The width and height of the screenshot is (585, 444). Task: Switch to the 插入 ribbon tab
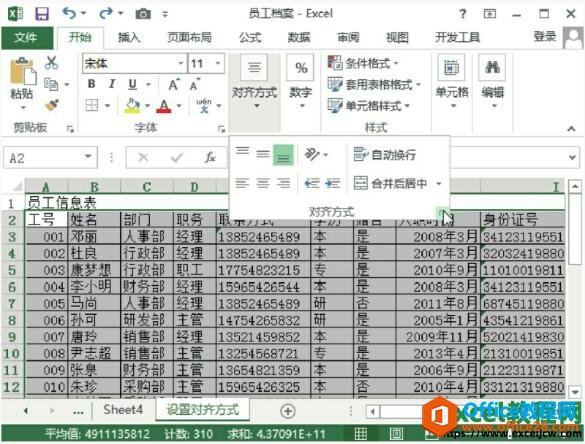point(129,37)
